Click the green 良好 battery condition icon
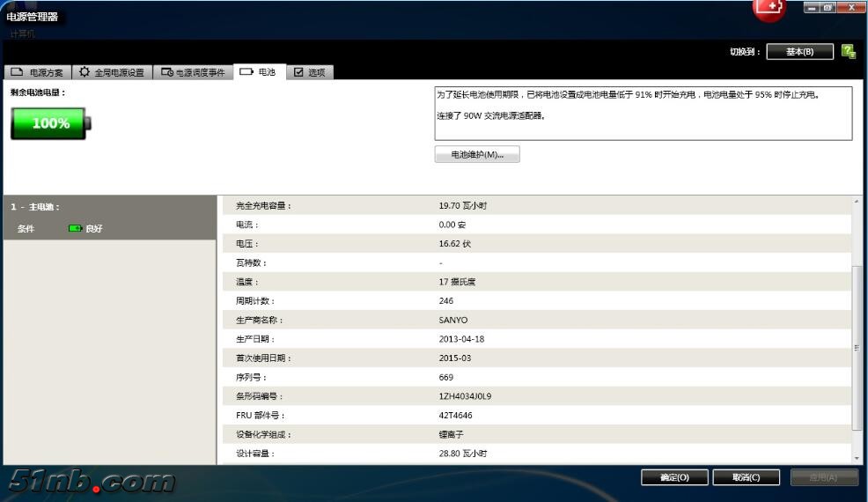The image size is (868, 502). click(x=76, y=229)
